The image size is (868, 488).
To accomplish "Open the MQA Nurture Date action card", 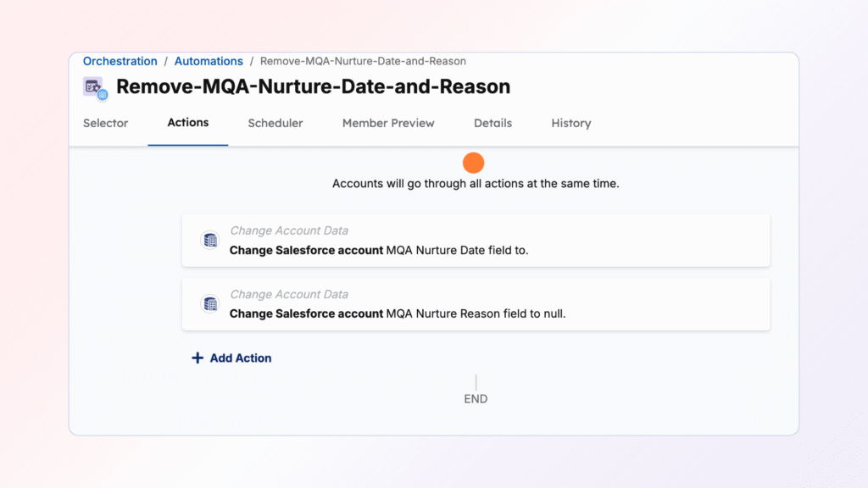I will point(476,240).
